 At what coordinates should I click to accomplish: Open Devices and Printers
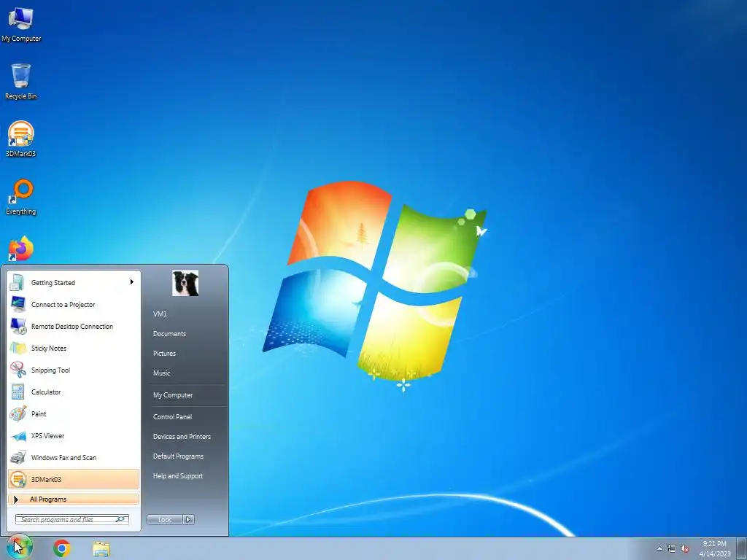coord(182,436)
